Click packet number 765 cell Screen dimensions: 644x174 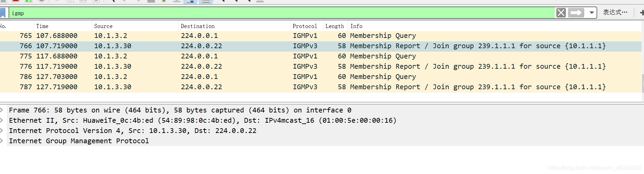[x=26, y=36]
